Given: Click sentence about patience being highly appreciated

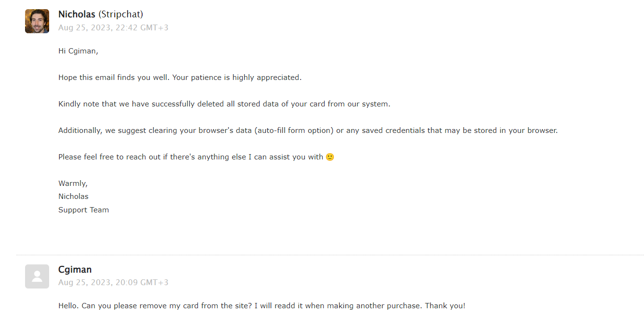Looking at the screenshot, I should coord(180,78).
